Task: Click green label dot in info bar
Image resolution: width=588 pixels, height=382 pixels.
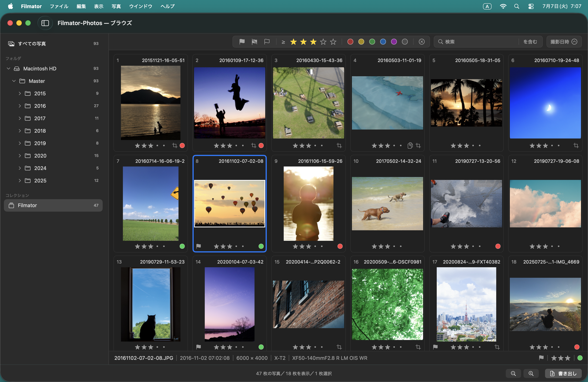Action: [580, 358]
